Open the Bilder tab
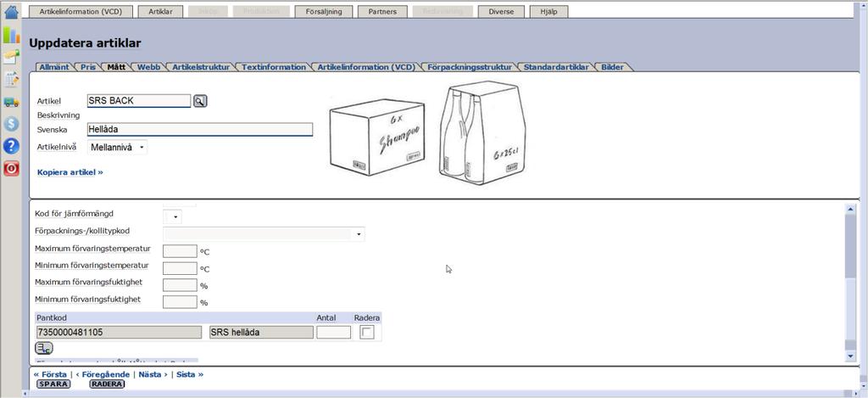Viewport: 868px width, 398px height. tap(613, 67)
